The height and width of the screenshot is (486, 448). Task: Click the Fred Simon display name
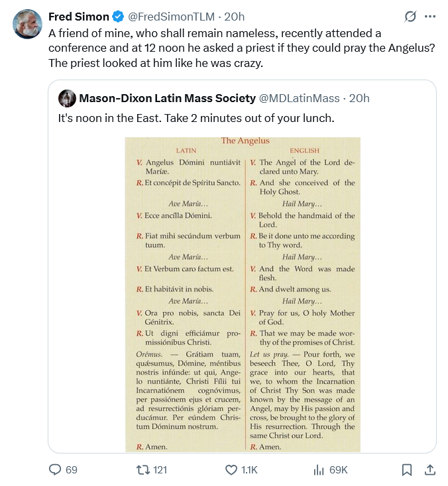pyautogui.click(x=79, y=17)
